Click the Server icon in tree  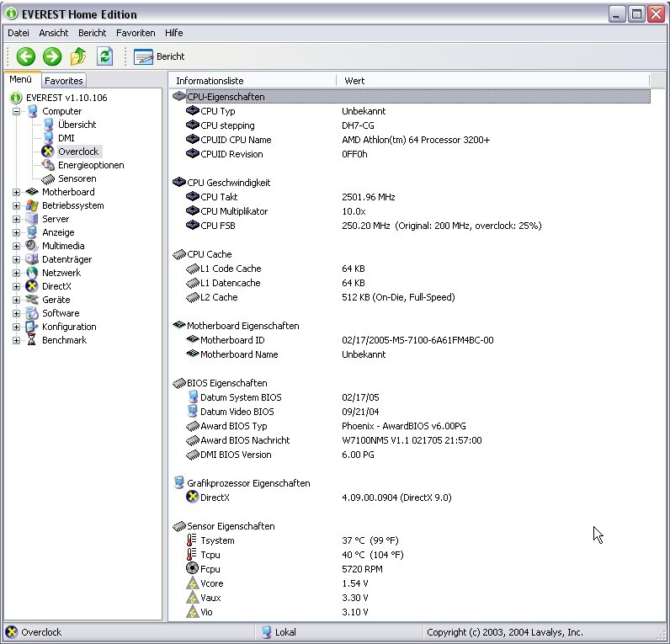tap(32, 219)
